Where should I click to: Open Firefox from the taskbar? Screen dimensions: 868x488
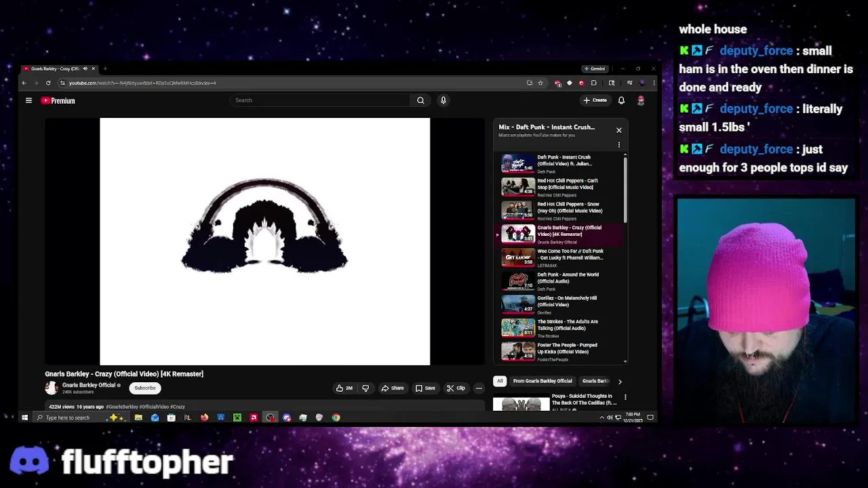[x=204, y=418]
